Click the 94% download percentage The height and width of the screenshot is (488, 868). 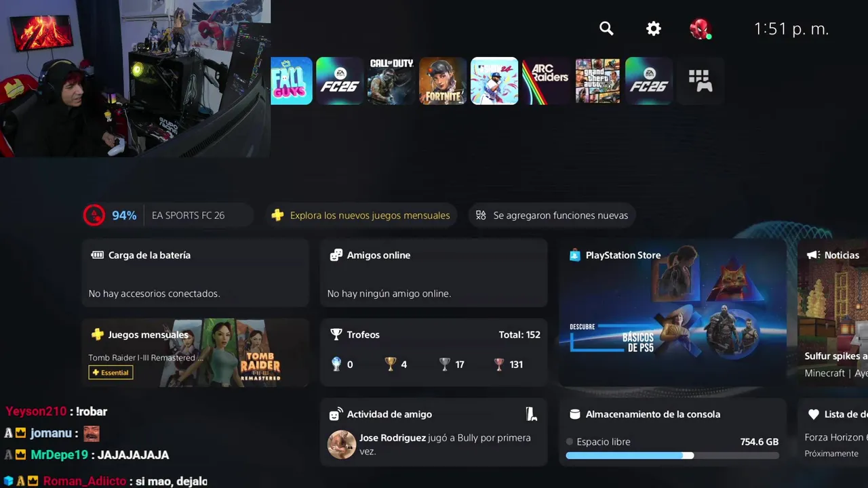coord(124,216)
